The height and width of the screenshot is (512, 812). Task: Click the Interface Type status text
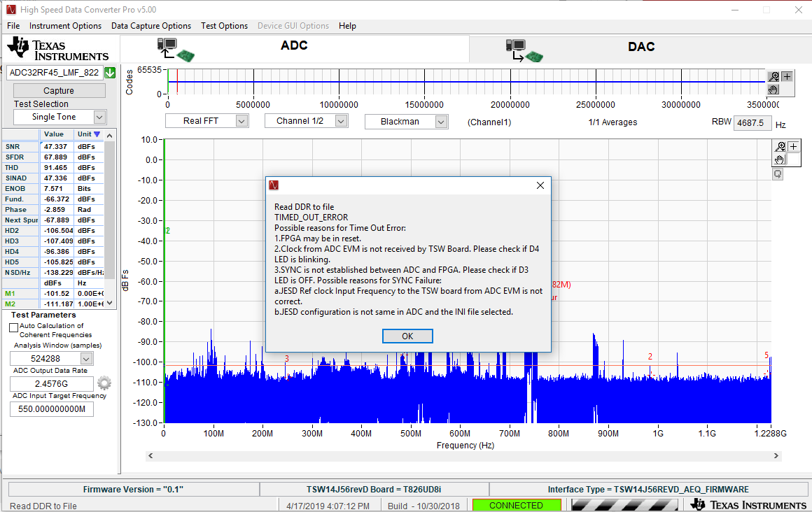click(648, 489)
